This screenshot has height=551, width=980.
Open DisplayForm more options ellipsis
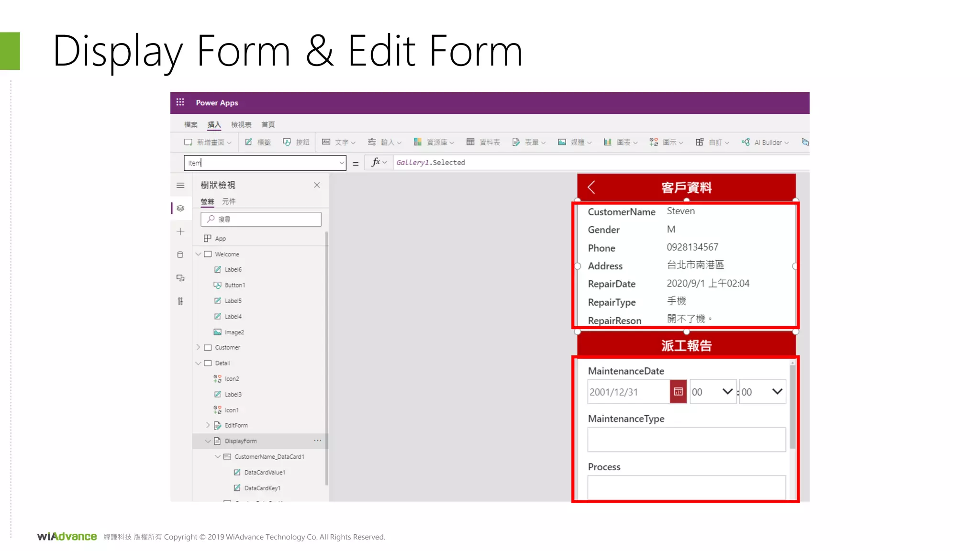point(318,441)
